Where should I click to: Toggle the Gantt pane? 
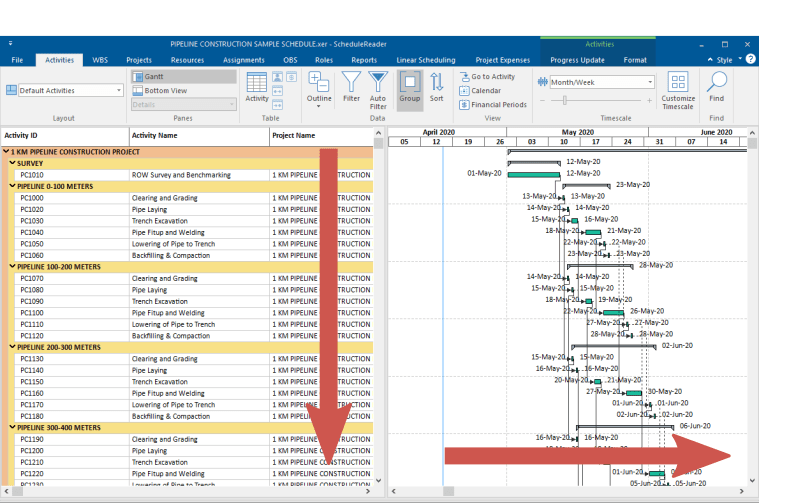184,77
